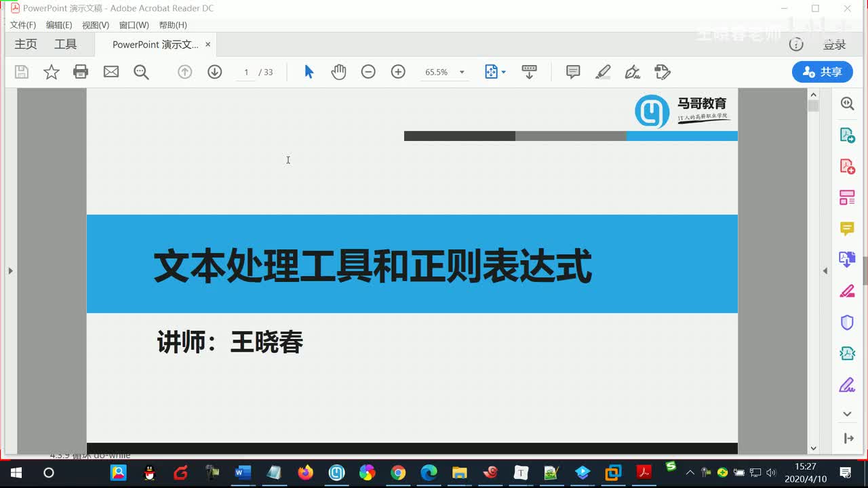Go to previous page arrow
Screen dimensions: 868x488
[185, 72]
